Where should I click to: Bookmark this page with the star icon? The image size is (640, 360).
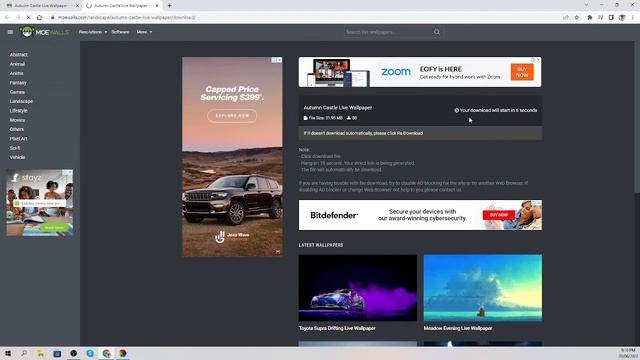click(x=577, y=18)
